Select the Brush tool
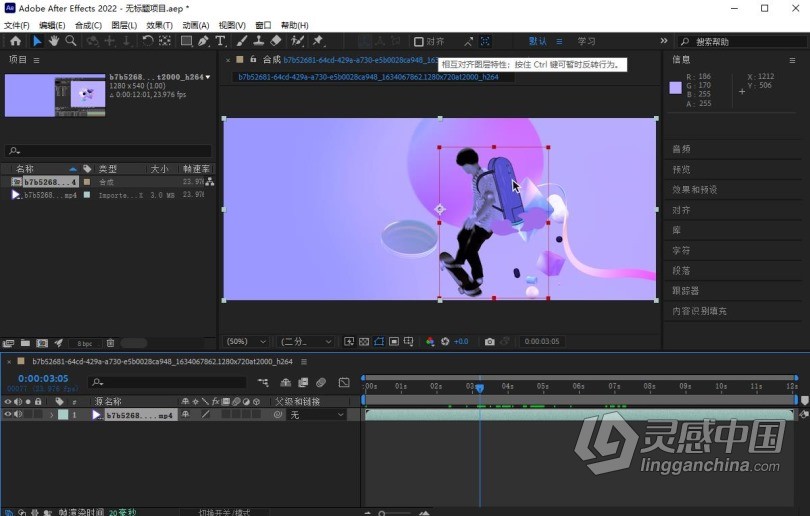 click(x=242, y=41)
